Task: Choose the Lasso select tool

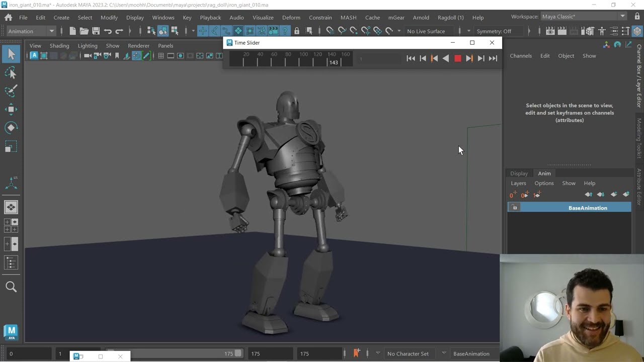Action: (x=11, y=73)
